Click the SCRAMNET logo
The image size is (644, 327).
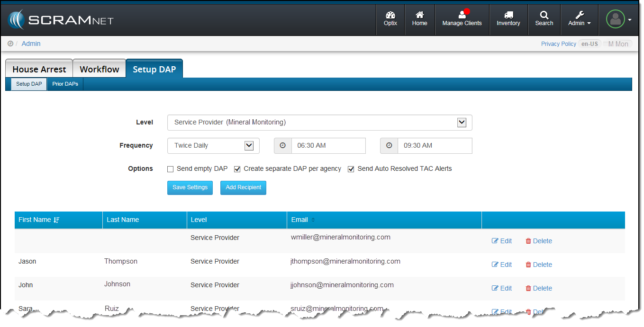click(x=60, y=20)
